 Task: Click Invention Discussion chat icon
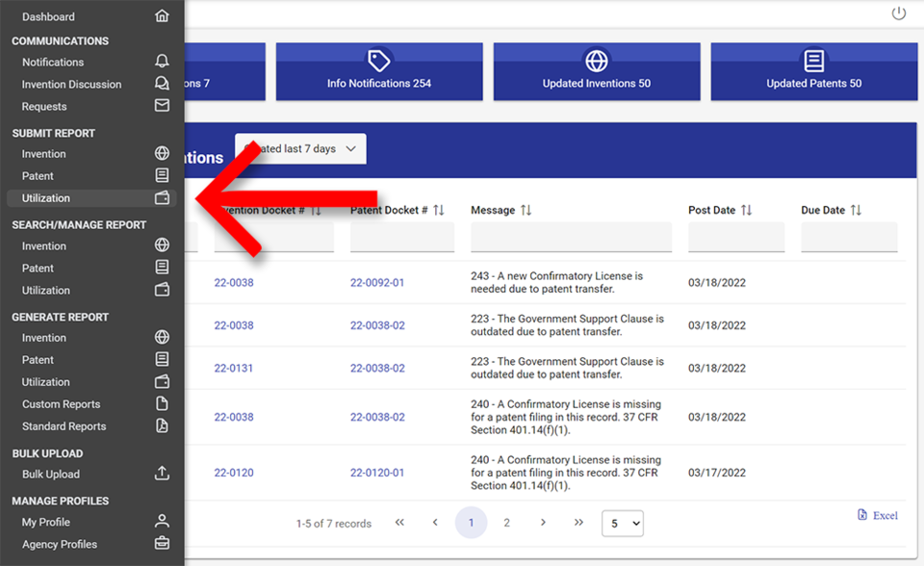162,84
